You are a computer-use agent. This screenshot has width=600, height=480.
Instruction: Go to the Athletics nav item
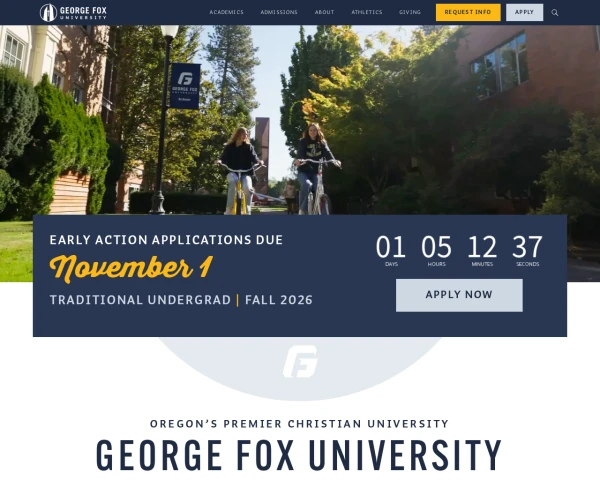[x=367, y=12]
